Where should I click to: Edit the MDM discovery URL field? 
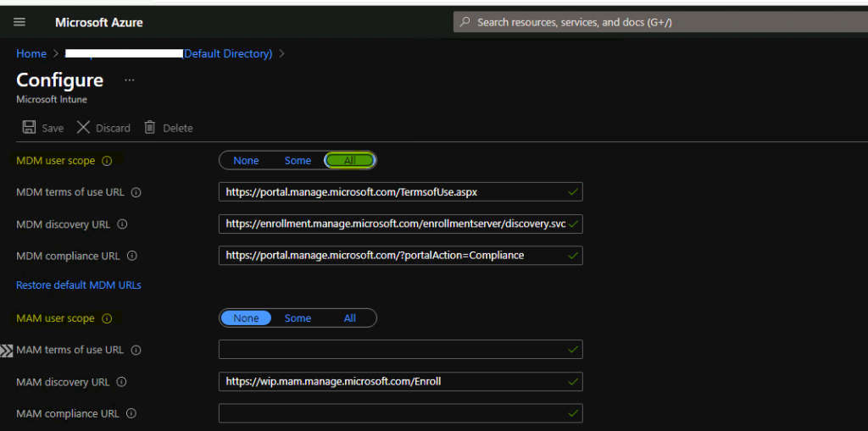(400, 224)
